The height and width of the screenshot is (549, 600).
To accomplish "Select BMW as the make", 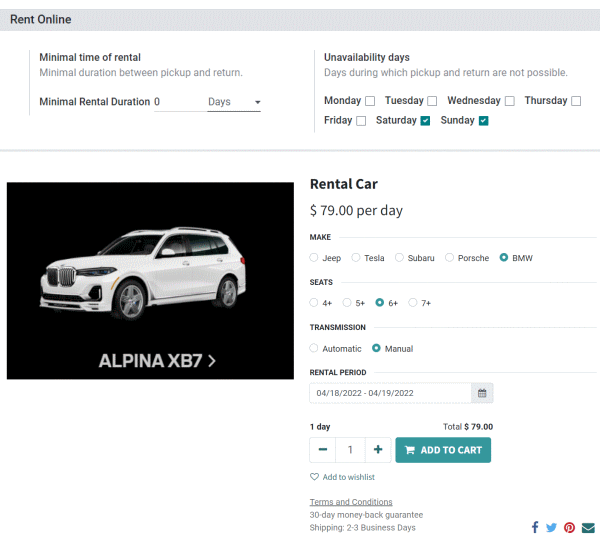I will (504, 257).
